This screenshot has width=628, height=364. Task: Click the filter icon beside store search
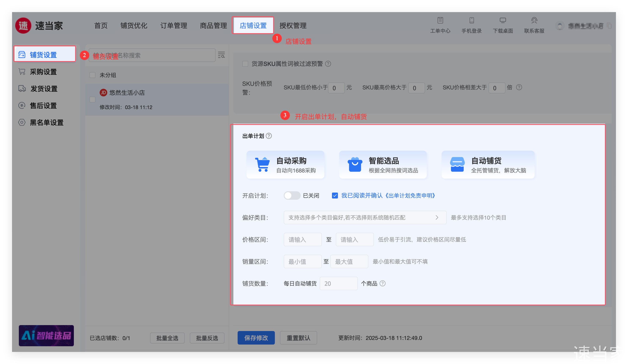[221, 55]
